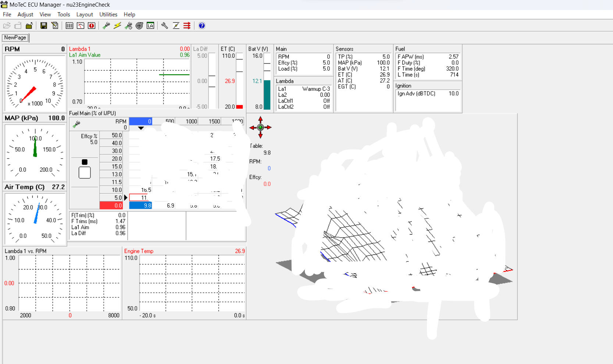Select the highlighted 9.8 table cell
The width and height of the screenshot is (613, 364).
tap(140, 206)
